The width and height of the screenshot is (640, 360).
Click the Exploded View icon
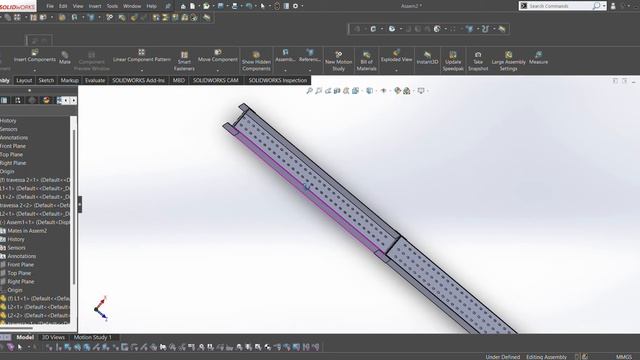pyautogui.click(x=396, y=52)
